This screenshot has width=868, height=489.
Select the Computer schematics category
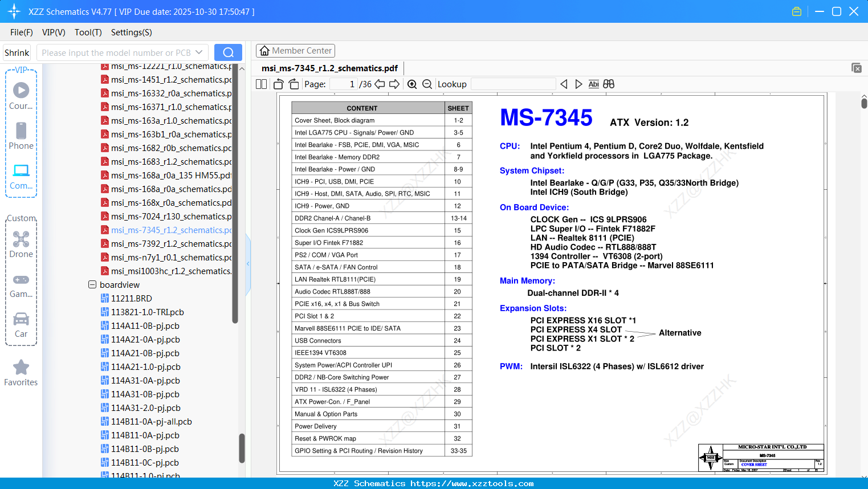(x=21, y=176)
